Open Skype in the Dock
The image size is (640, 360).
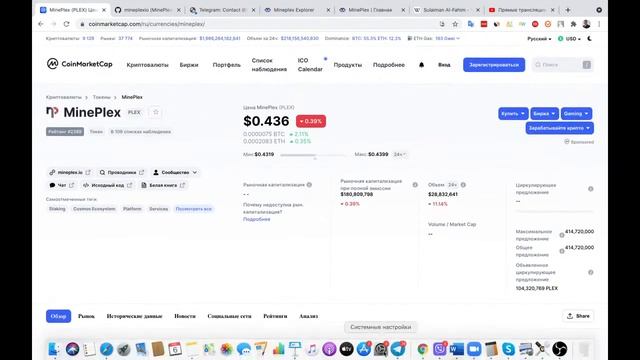pyautogui.click(x=508, y=349)
